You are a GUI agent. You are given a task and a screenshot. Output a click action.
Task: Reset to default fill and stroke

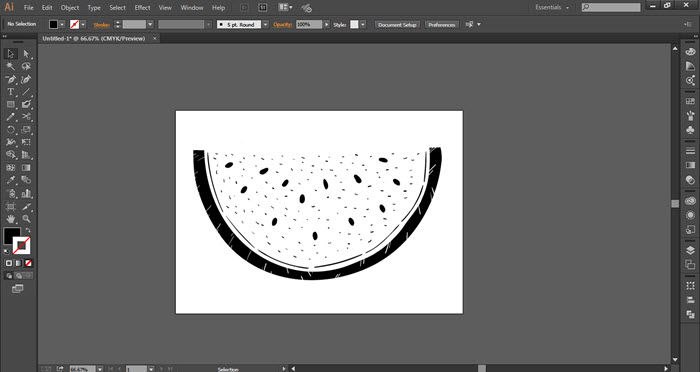coord(6,252)
